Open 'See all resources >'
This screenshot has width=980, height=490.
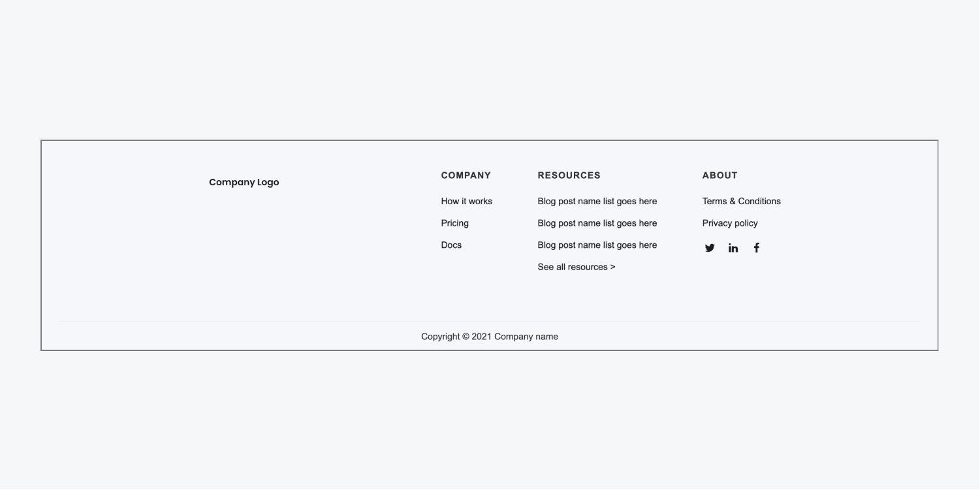(576, 266)
